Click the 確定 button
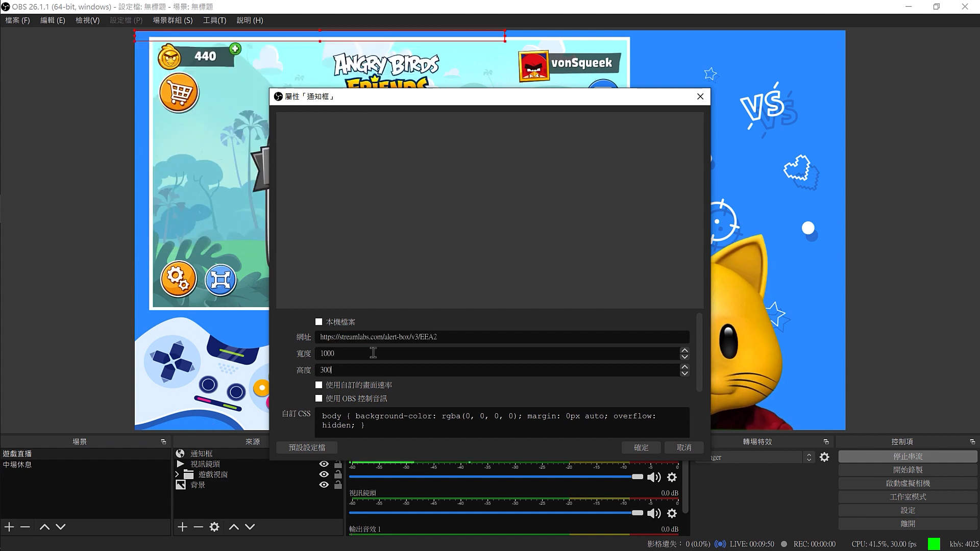Image resolution: width=980 pixels, height=551 pixels. 641,447
